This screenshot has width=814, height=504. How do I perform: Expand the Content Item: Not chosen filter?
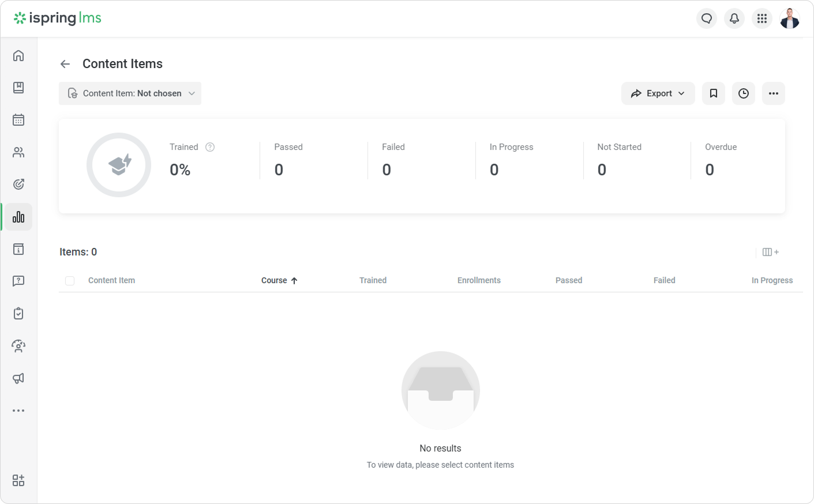pos(130,93)
